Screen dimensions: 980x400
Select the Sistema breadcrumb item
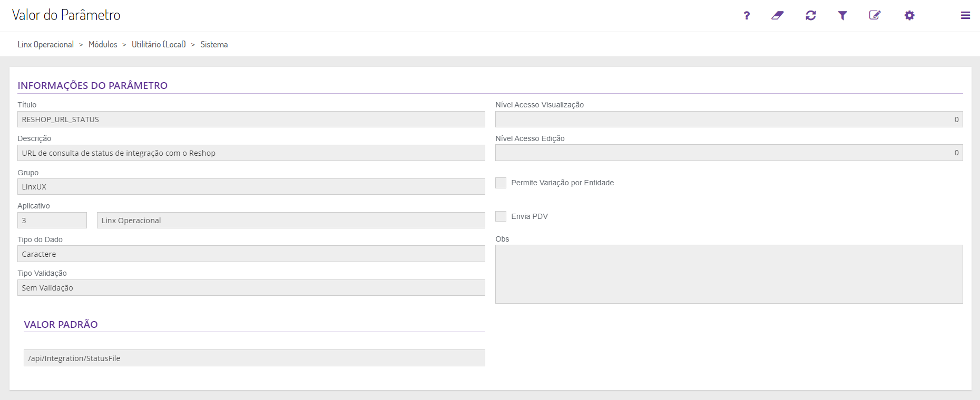click(214, 45)
